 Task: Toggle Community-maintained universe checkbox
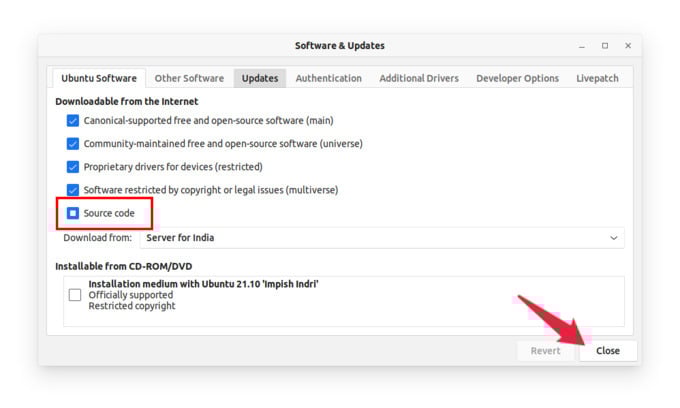[73, 144]
